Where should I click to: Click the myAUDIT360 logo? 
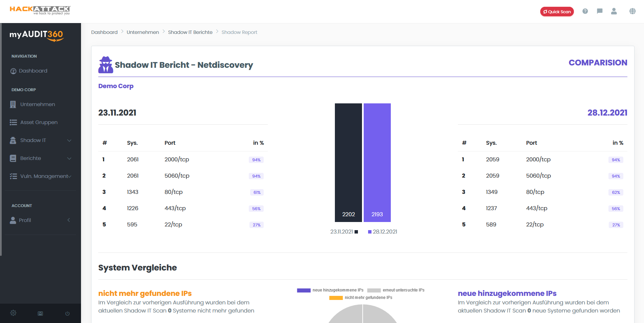pyautogui.click(x=36, y=35)
